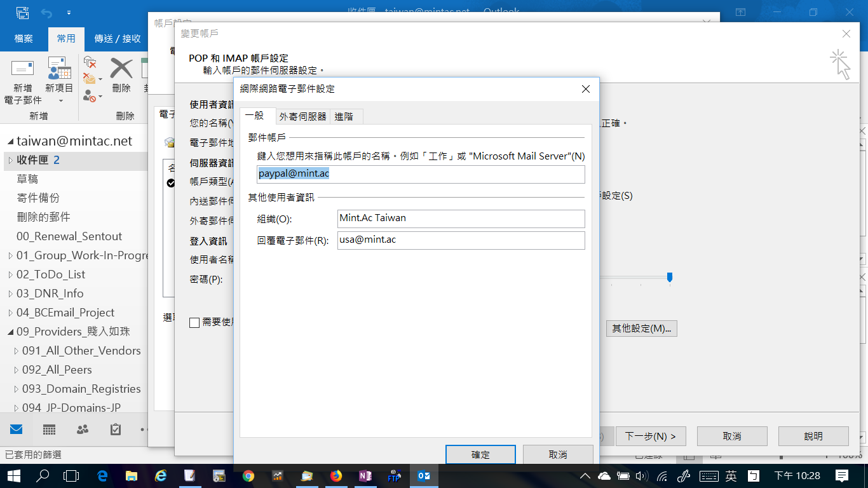Screen dimensions: 868x488
Task: Open the People icon in navigation bar
Action: (82, 430)
